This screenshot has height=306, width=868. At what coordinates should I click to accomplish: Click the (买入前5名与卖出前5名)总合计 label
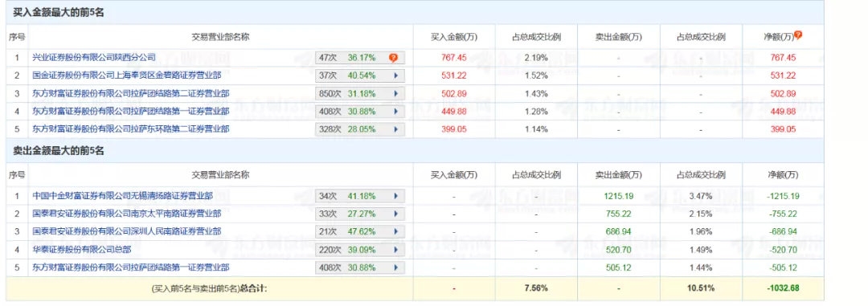click(x=209, y=288)
